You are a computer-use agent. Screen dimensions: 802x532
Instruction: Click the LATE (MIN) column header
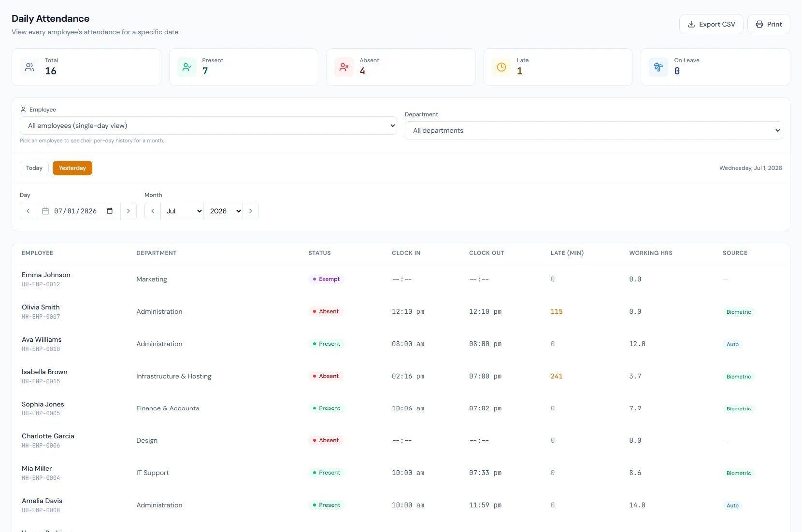567,253
